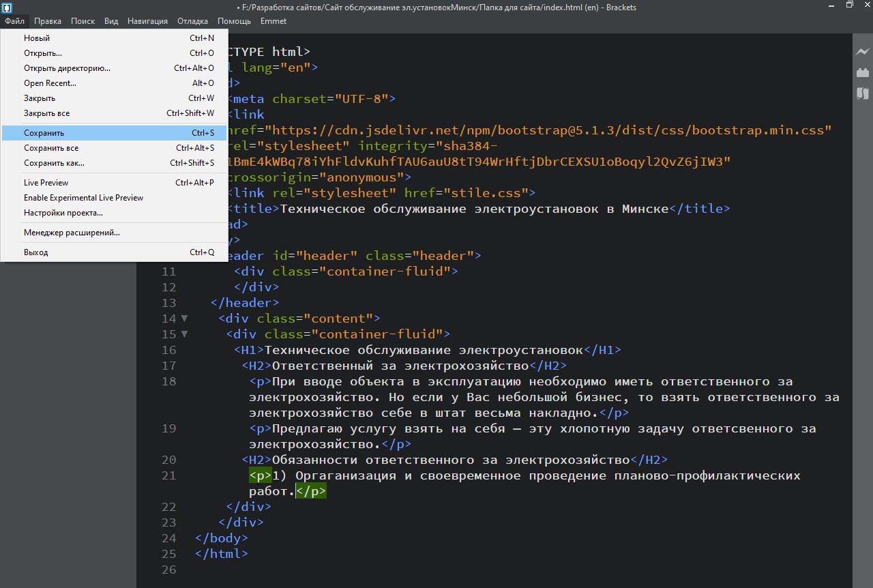Choose Сохранить from the File menu

click(x=44, y=133)
